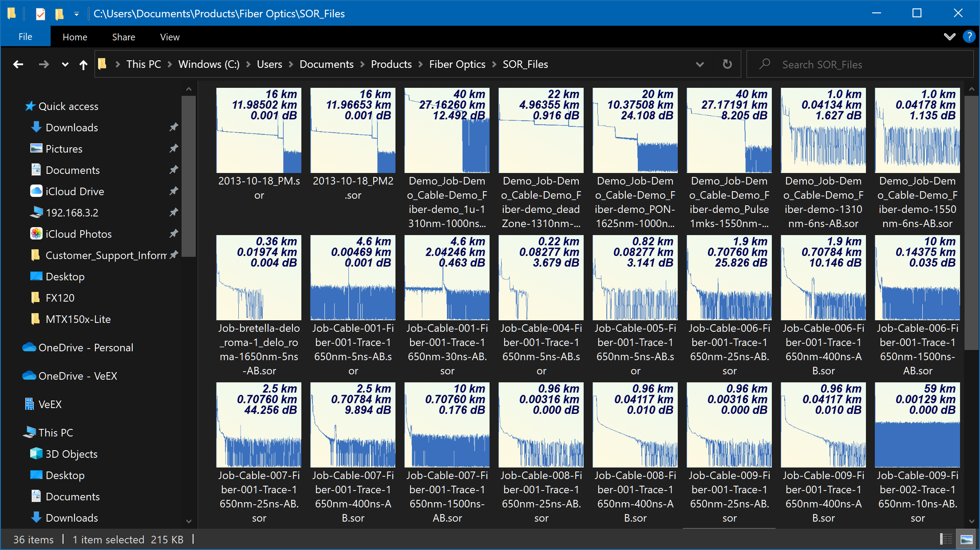Viewport: 980px width, 550px height.
Task: Open network location 192.168.3.2
Action: (72, 213)
